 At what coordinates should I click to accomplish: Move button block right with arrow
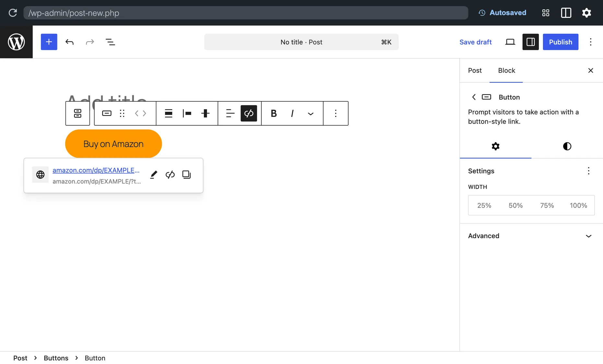pyautogui.click(x=145, y=113)
